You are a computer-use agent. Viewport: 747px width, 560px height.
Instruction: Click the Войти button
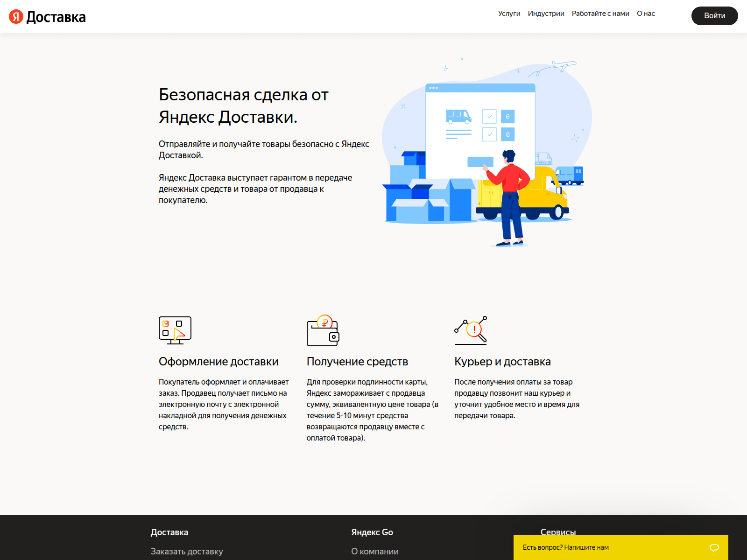(x=714, y=16)
